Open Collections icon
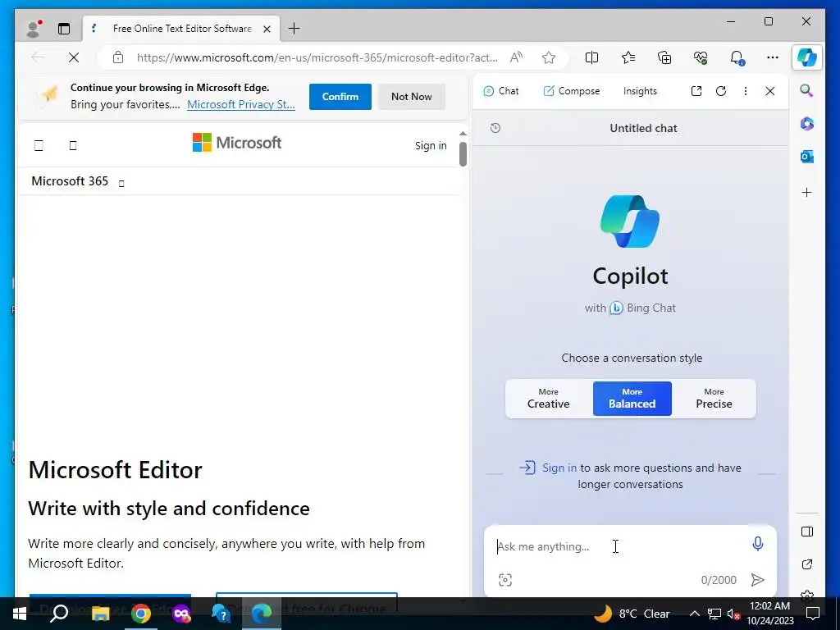This screenshot has height=630, width=840. click(x=664, y=57)
